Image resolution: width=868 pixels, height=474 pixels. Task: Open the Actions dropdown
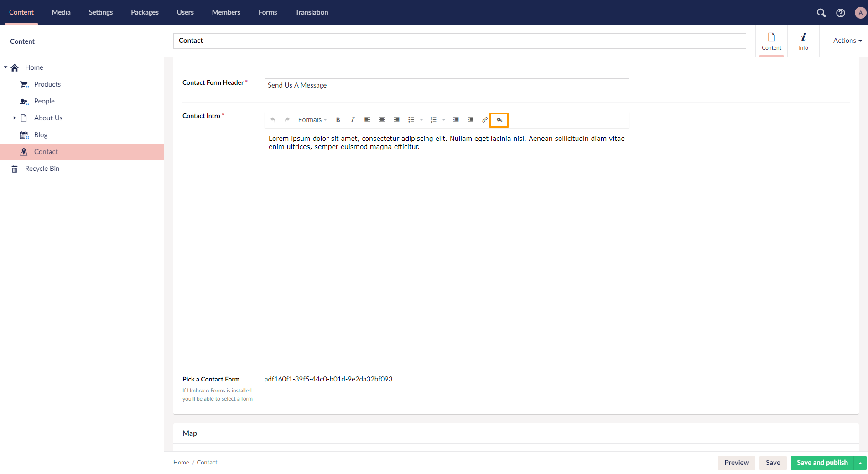pyautogui.click(x=847, y=41)
